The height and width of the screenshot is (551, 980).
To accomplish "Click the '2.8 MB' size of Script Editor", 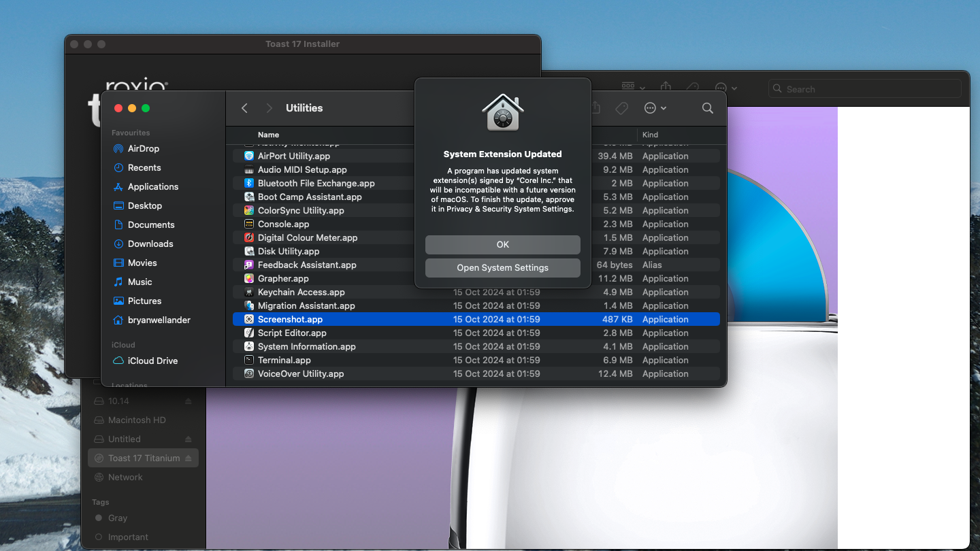I will pos(618,333).
